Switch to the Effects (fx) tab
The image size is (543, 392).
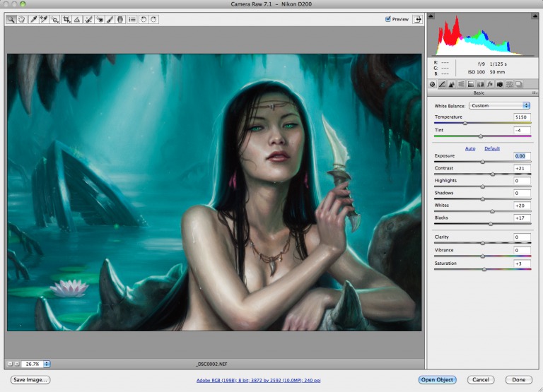(489, 84)
